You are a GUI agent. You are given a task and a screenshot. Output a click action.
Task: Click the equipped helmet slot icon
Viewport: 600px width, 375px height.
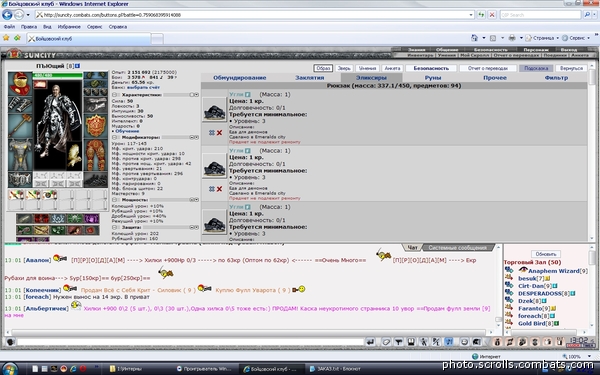(x=20, y=83)
